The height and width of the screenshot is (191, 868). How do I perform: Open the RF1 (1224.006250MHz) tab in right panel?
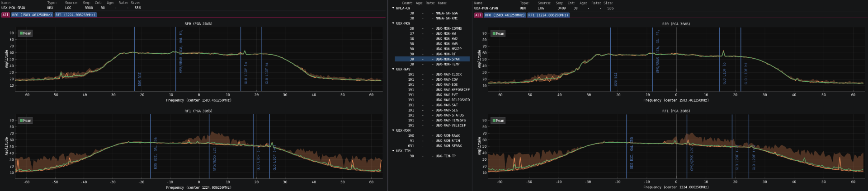point(548,15)
